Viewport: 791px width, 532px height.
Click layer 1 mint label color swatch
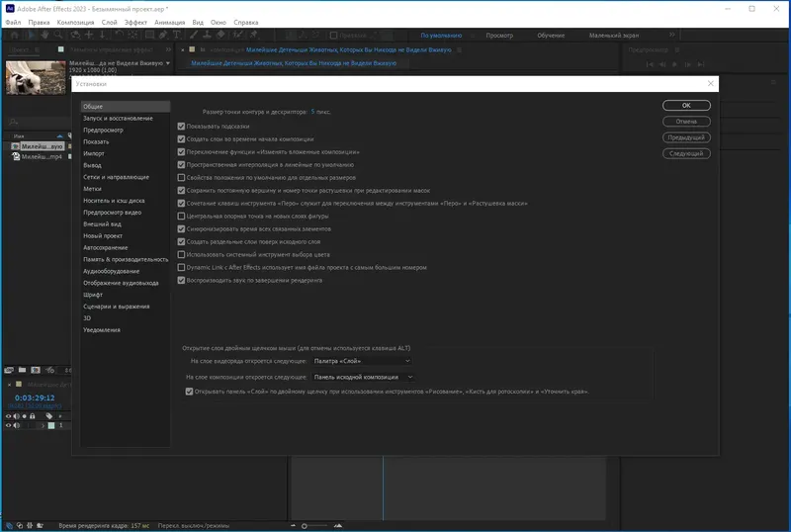[x=51, y=425]
